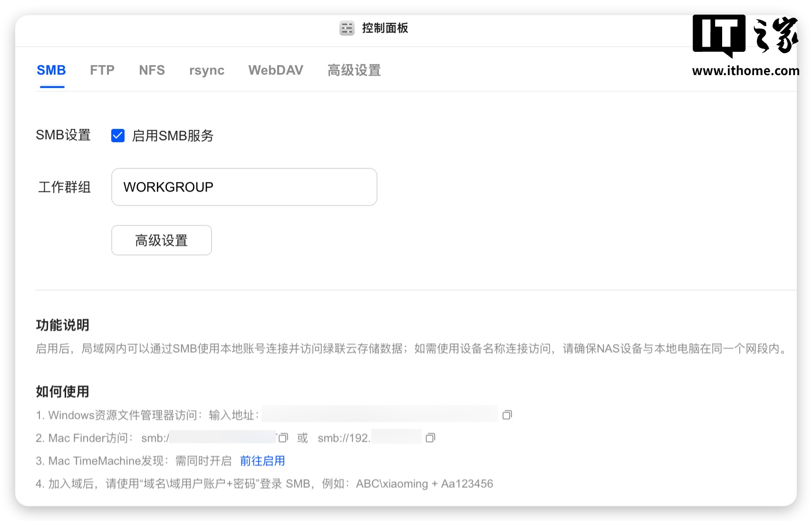Open the 高级设置 tab

[x=354, y=70]
